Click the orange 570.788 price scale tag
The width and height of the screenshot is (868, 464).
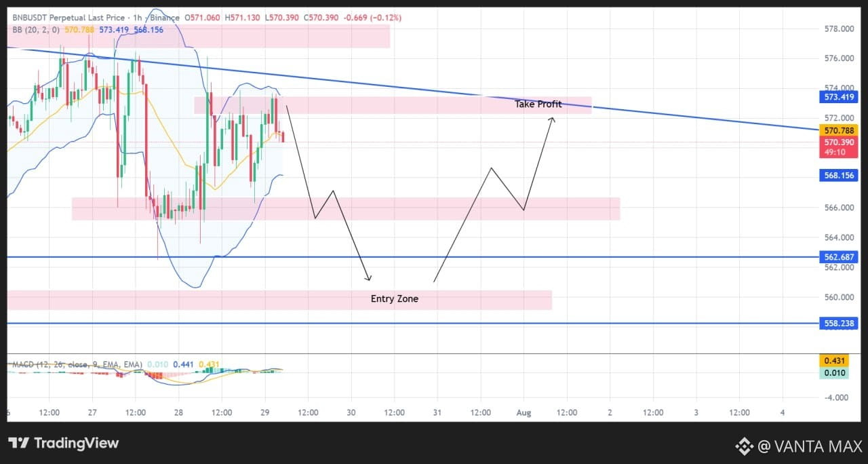839,130
